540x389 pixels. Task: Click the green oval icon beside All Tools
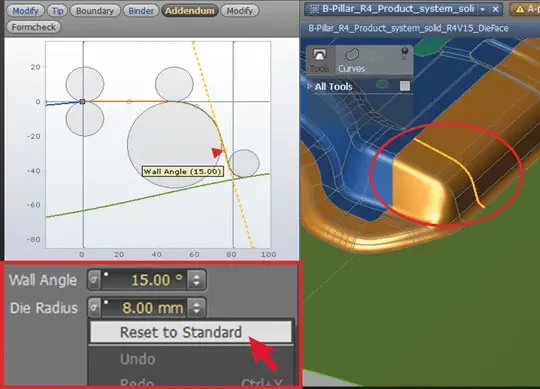pos(382,84)
